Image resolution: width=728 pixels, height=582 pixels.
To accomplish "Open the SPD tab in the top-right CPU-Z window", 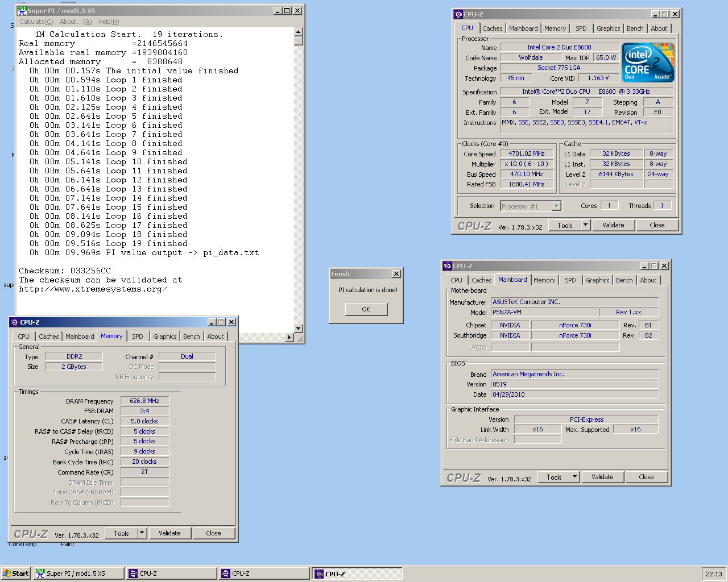I will (581, 28).
